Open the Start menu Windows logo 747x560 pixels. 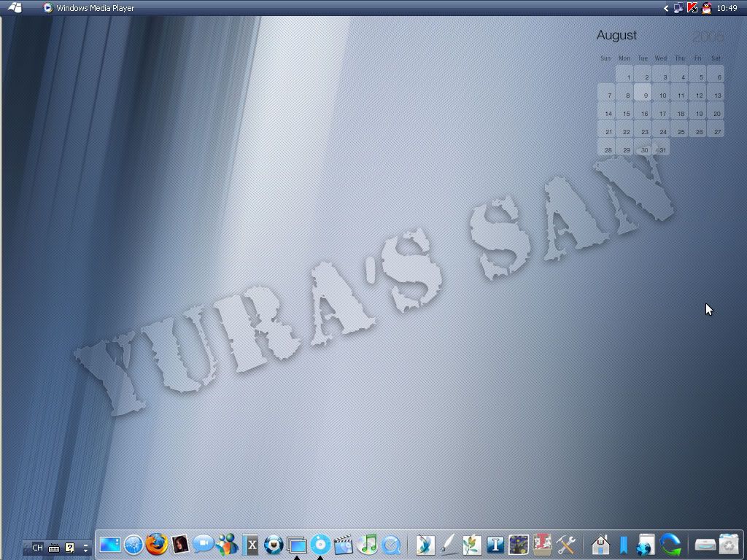tap(15, 8)
